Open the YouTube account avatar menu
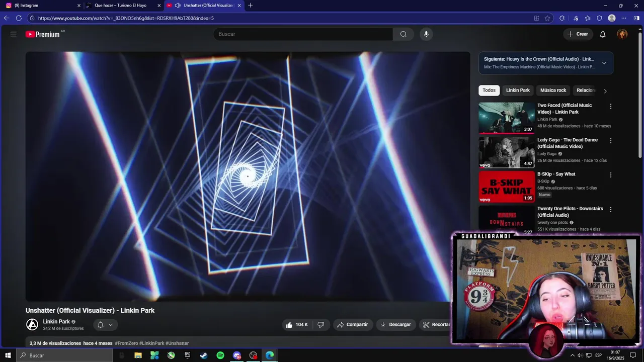Screen dimensions: 644x362 pyautogui.click(x=622, y=34)
